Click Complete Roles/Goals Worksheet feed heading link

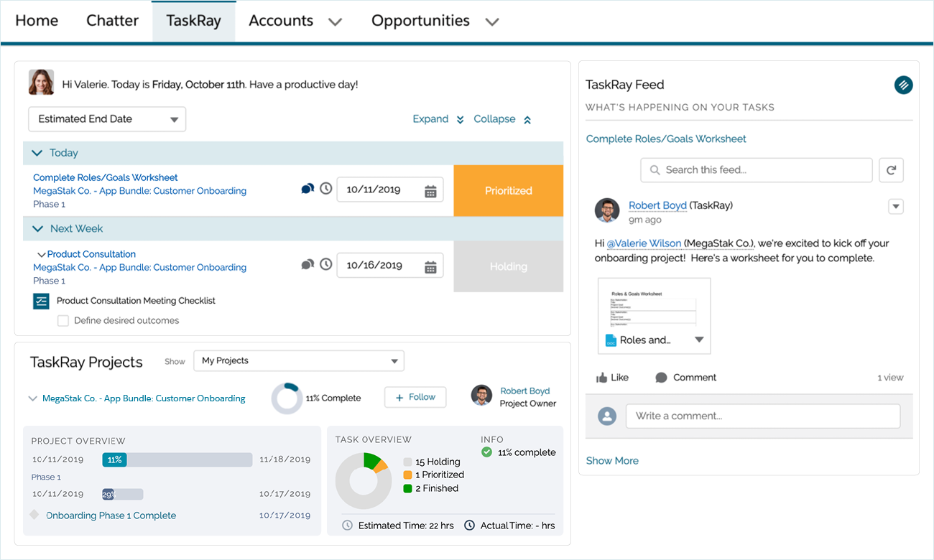pos(666,139)
